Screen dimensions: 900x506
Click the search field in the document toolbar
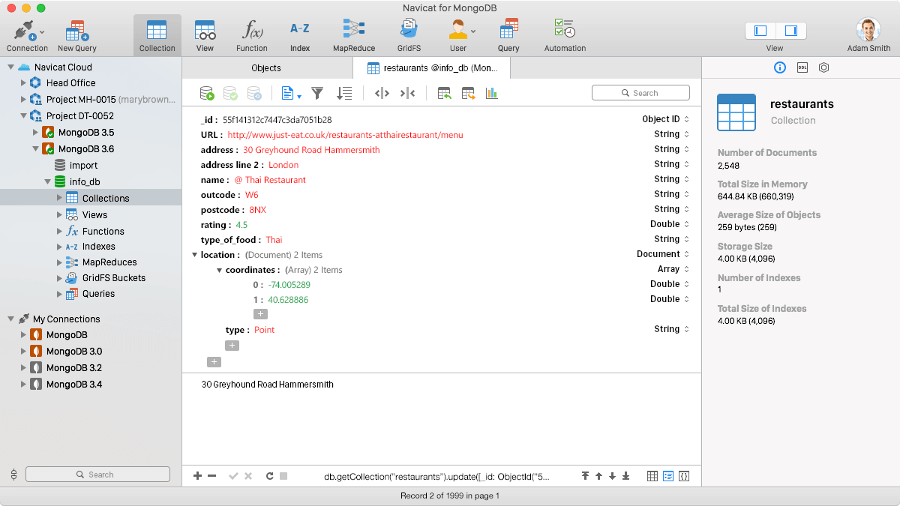[x=640, y=93]
